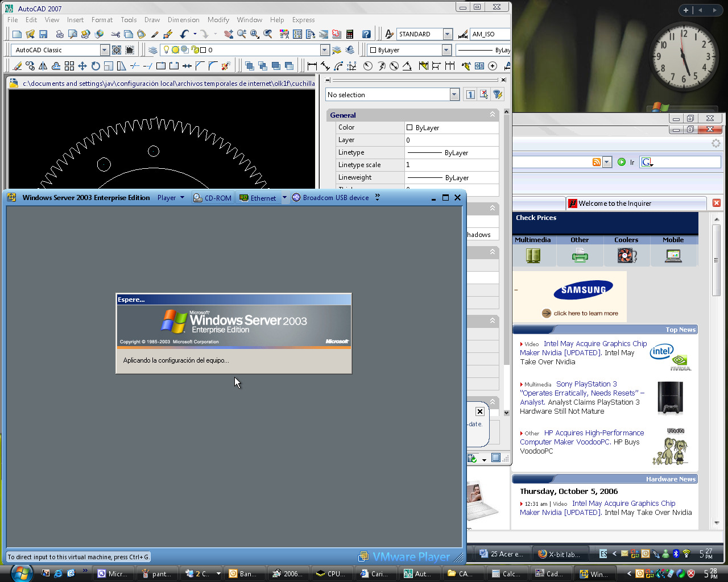Open the AutoCAD Classic workspace dropdown
The image size is (728, 582).
coord(104,50)
